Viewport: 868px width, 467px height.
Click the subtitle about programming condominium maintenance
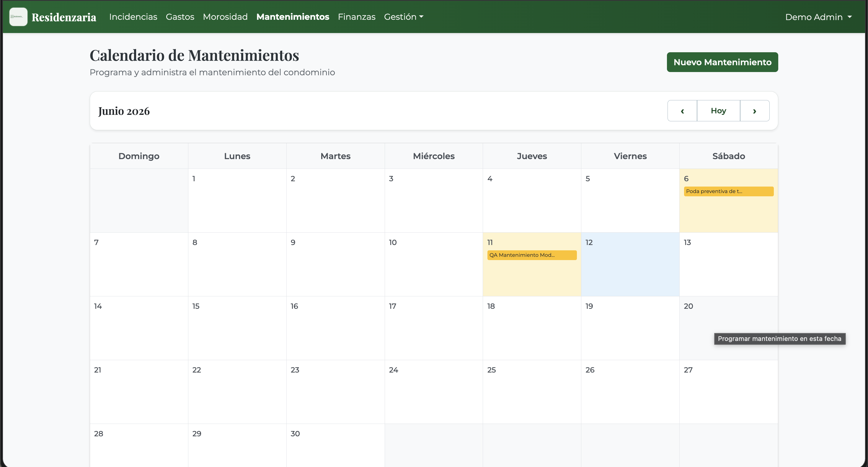click(x=212, y=72)
